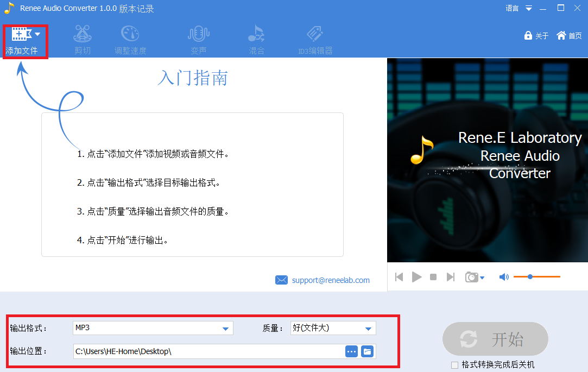Adjust the volume slider
Screen dimensions: 588x372
536,277
